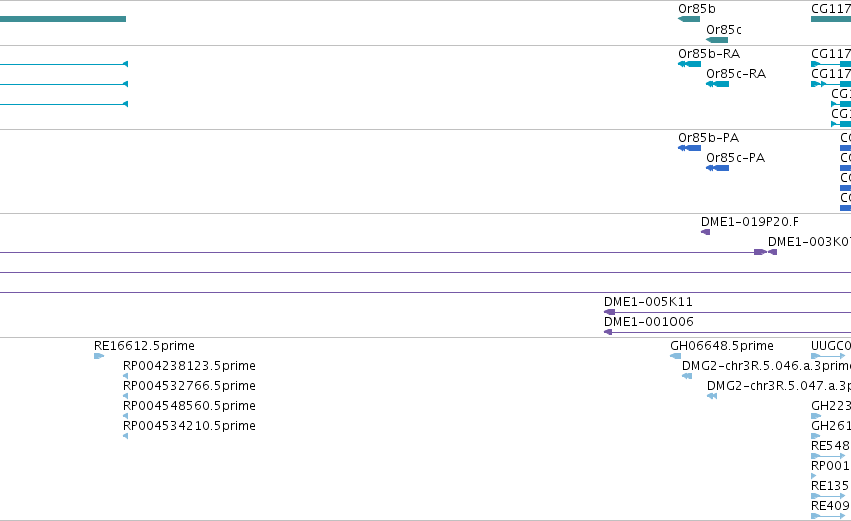Click the RE16612.5prime EST feature
The width and height of the screenshot is (851, 521).
pos(99,356)
